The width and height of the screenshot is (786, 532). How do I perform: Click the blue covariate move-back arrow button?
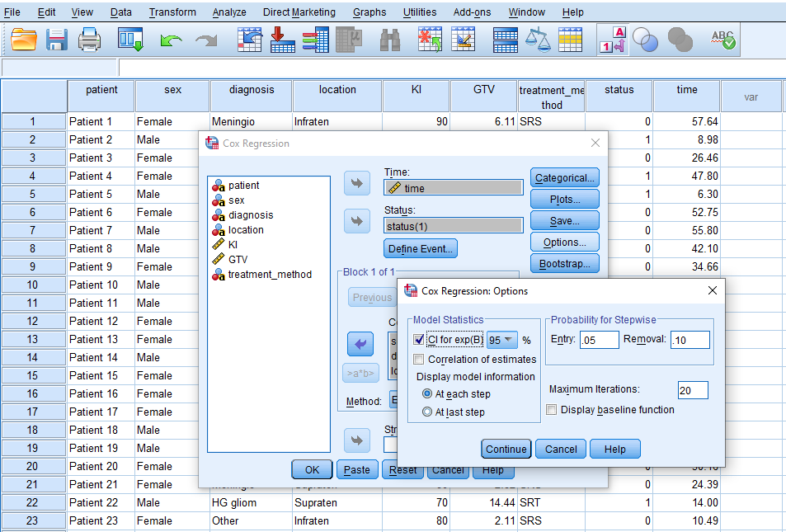[x=360, y=345]
